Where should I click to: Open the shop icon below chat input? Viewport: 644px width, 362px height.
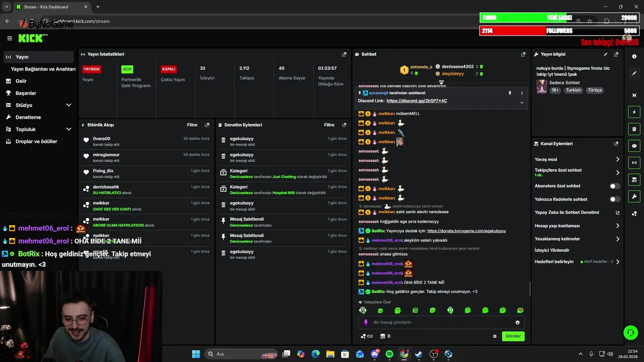click(382, 336)
